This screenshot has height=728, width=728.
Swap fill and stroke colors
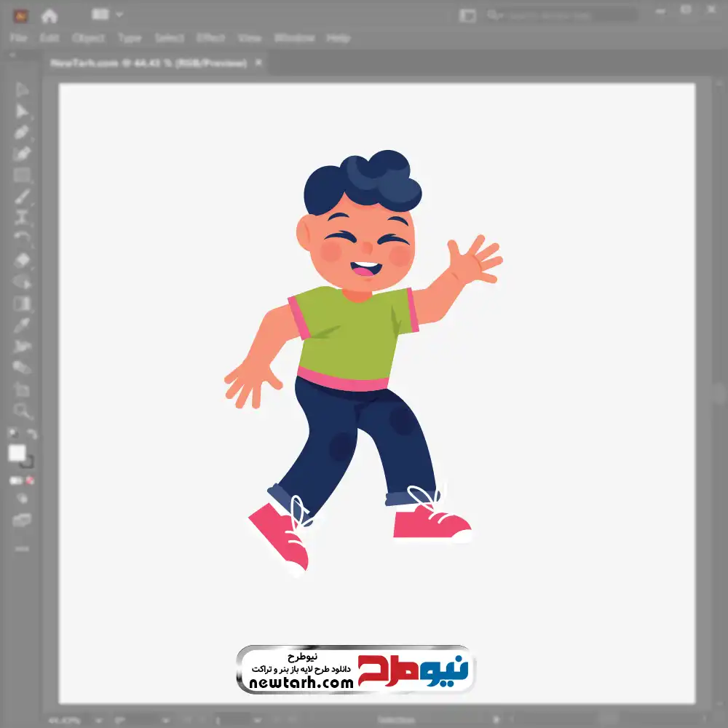[31, 435]
